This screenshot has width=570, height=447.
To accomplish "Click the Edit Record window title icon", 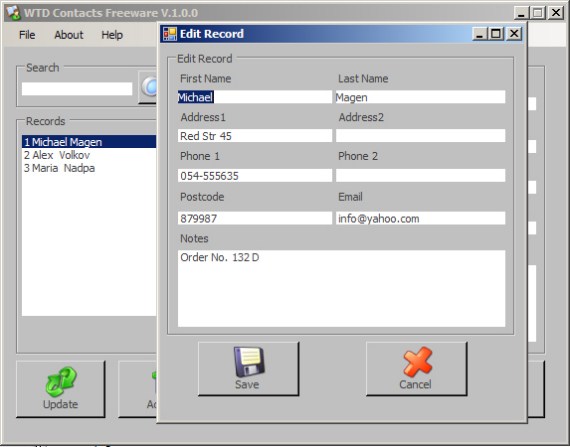I will (x=170, y=34).
